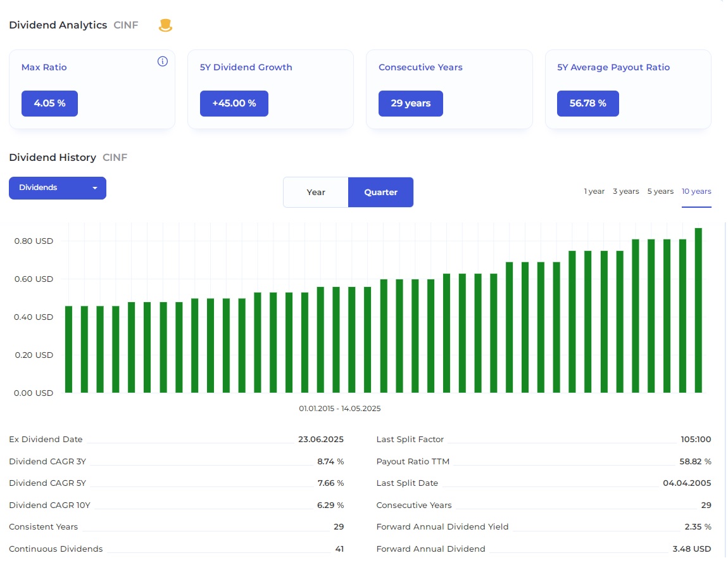The image size is (728, 572).
Task: Click the Max Ratio card title
Action: 44,67
